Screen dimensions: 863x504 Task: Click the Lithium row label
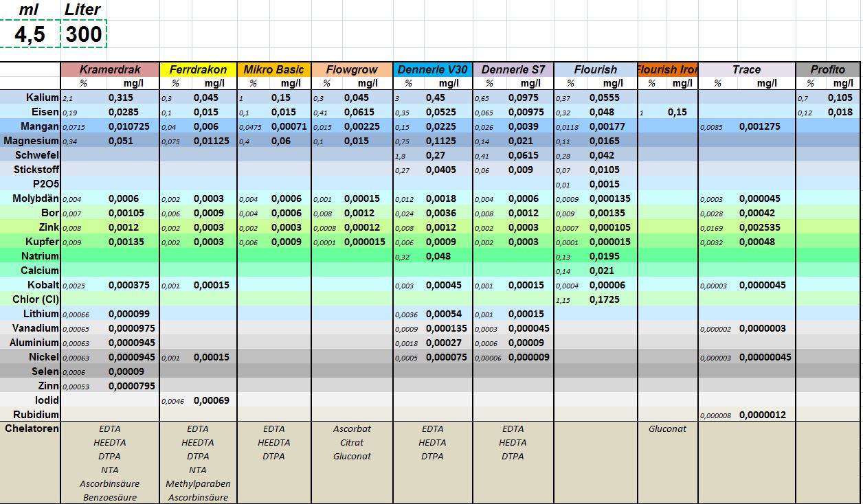[41, 314]
